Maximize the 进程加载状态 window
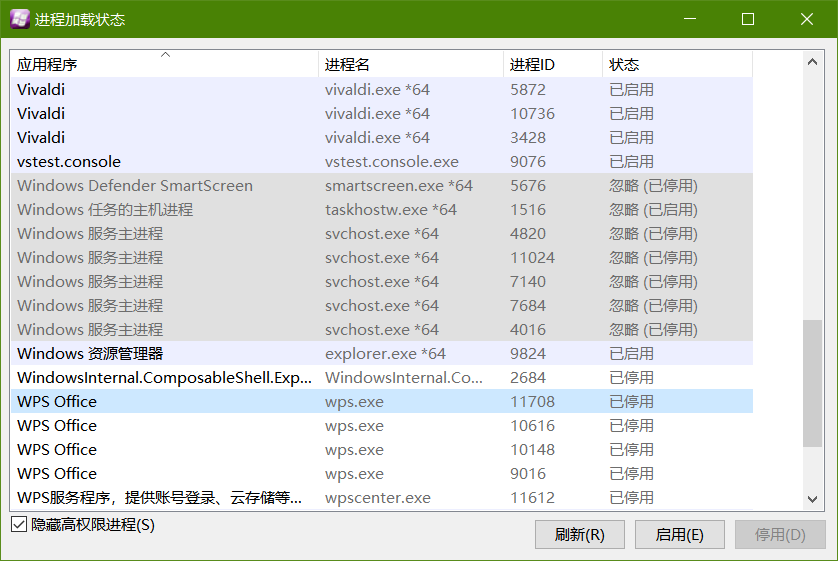This screenshot has width=838, height=561. (748, 19)
